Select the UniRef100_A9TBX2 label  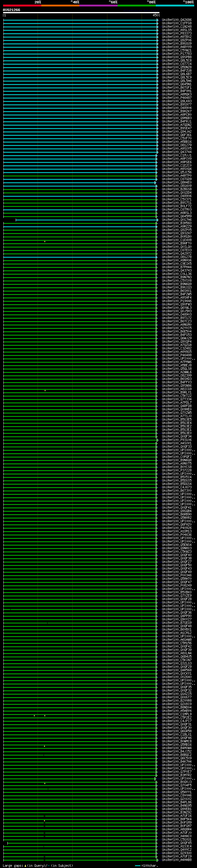click(176, 37)
